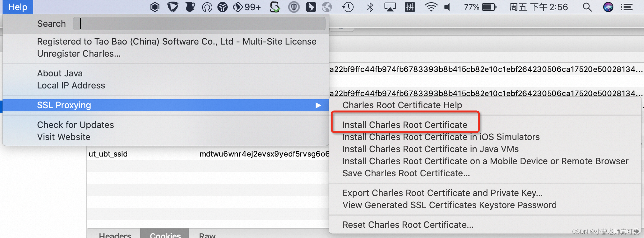
Task: Choose Install Root Certificate in iOS Simulators
Action: (441, 137)
